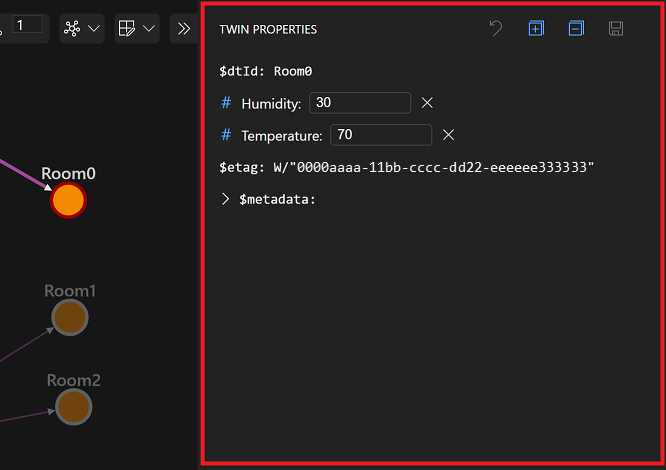Image resolution: width=666 pixels, height=470 pixels.
Task: Open dropdown arrow beside layout icon
Action: click(94, 28)
